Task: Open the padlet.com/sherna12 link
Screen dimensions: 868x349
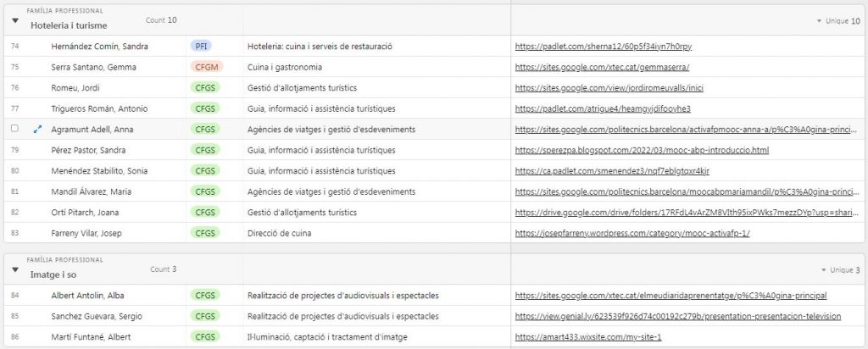Action: tap(603, 46)
